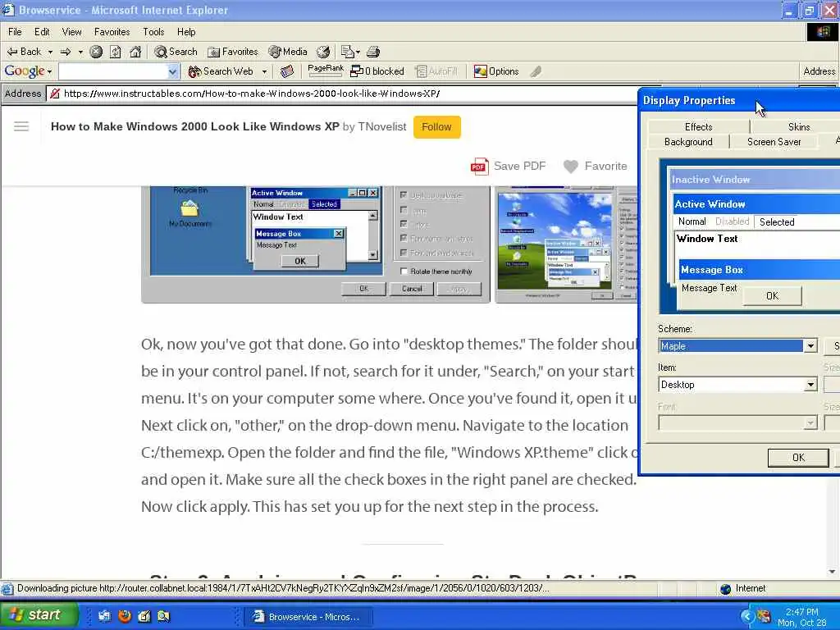Expand hidden system tray icons arrow

(x=746, y=616)
